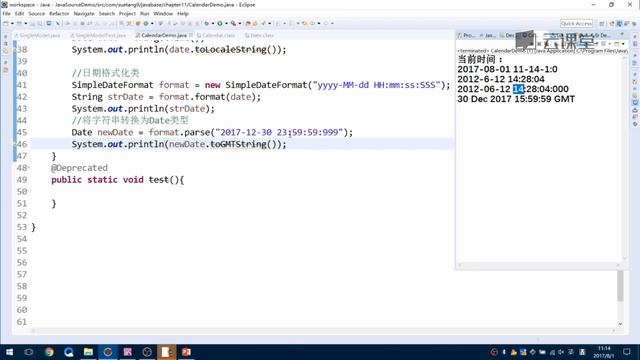
Task: Switch to SingleModelTest.java editor tab
Action: [x=98, y=36]
